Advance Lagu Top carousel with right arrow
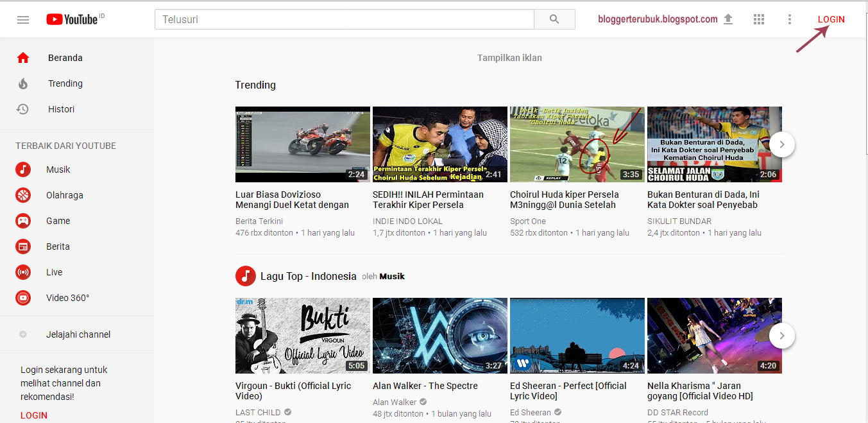Screen dimensions: 868x423 (x=781, y=335)
